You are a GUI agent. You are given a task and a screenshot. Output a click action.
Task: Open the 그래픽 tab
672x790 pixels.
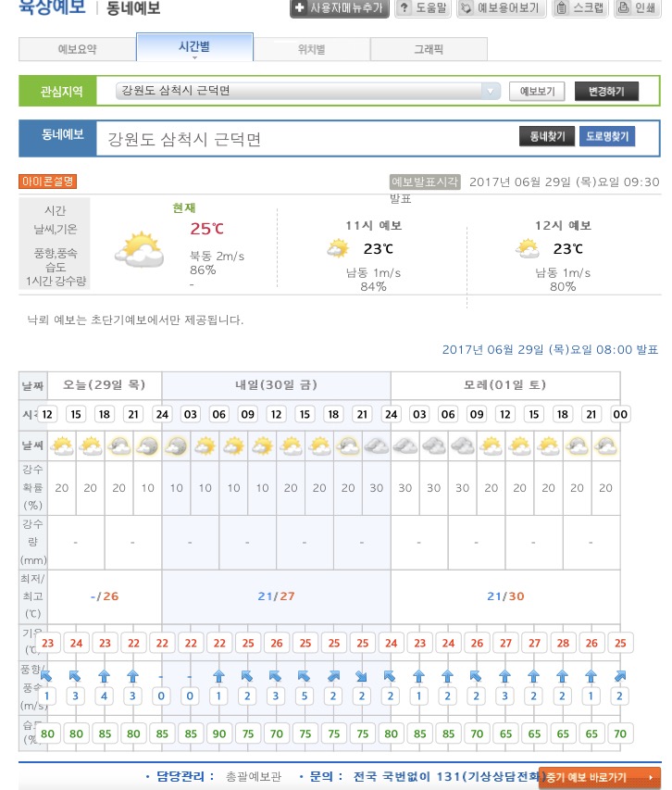[x=428, y=49]
